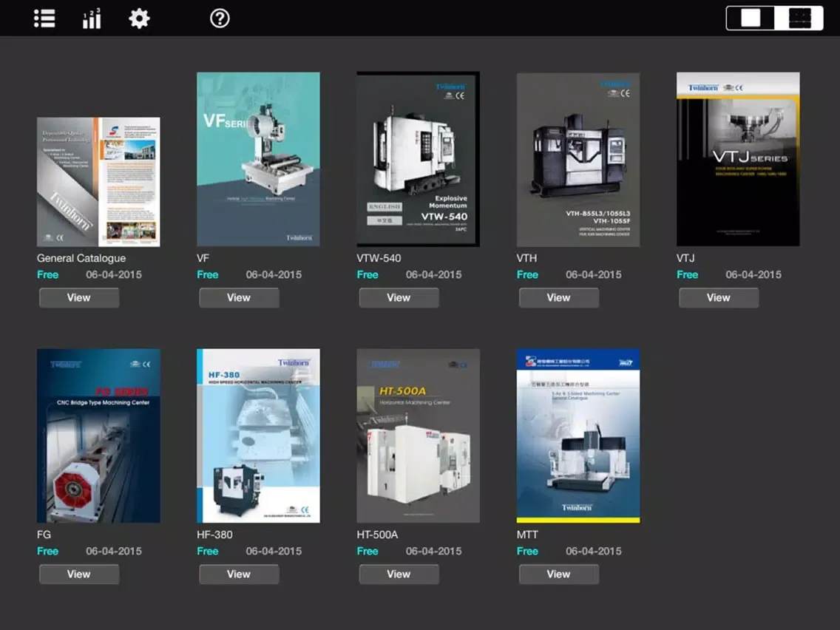Click the "VF" title text
The width and height of the screenshot is (840, 630).
203,258
